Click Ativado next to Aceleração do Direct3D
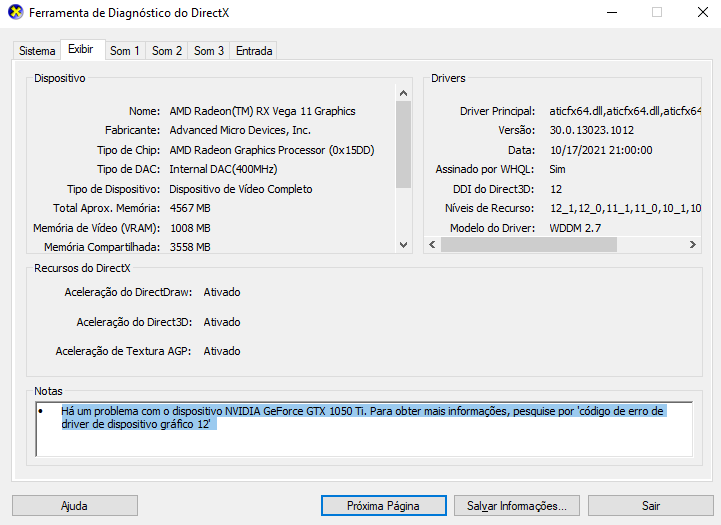The width and height of the screenshot is (721, 525). (x=222, y=322)
